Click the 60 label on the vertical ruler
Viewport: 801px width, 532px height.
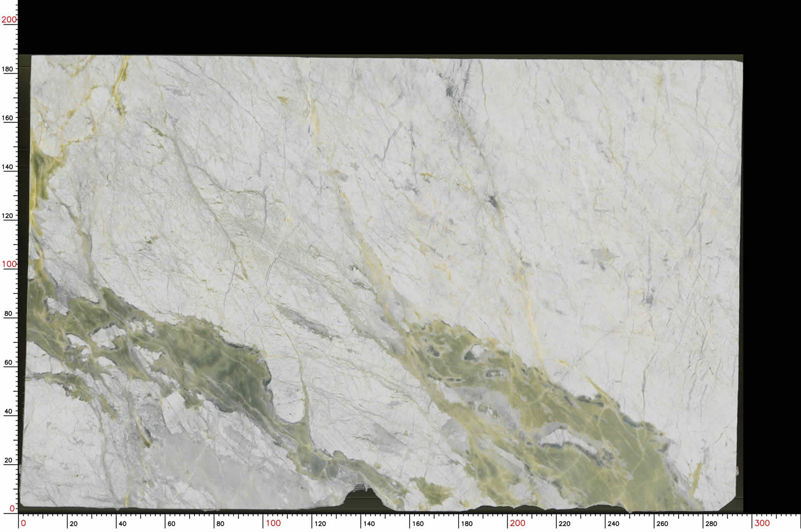click(8, 362)
